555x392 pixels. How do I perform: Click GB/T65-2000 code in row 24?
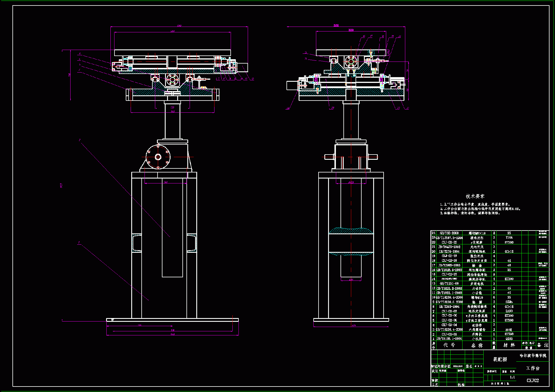(x=449, y=233)
